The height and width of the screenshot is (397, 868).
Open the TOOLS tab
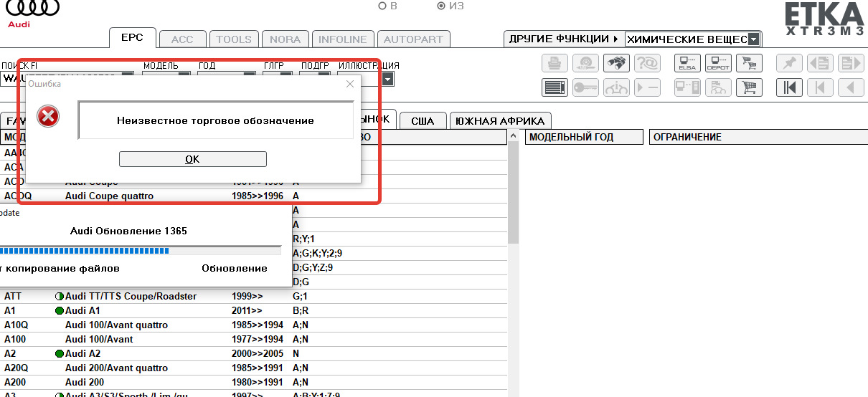tap(234, 39)
